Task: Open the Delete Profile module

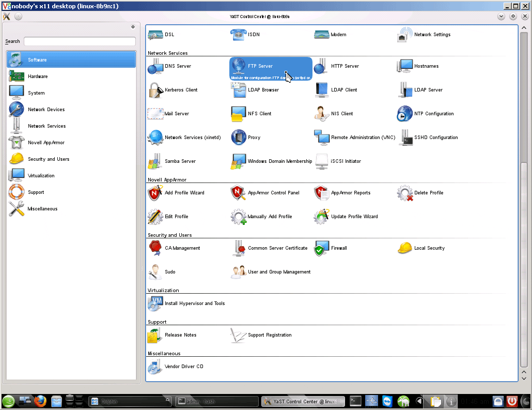Action: coord(420,193)
